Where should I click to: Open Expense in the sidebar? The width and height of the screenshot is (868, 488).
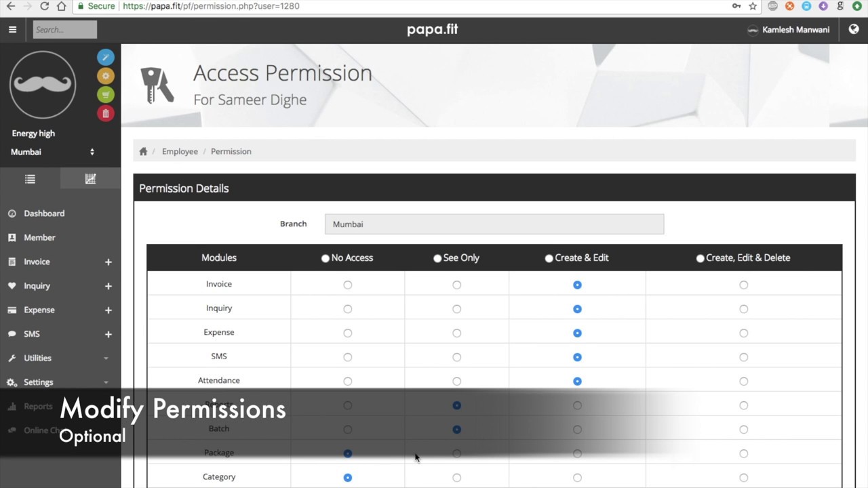(39, 310)
